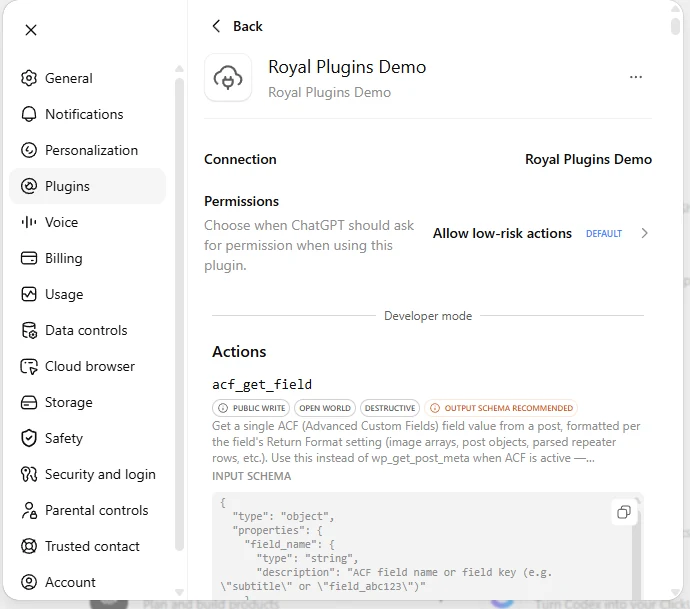This screenshot has width=690, height=609.
Task: Click the OPEN WORLD badge
Action: pos(325,408)
